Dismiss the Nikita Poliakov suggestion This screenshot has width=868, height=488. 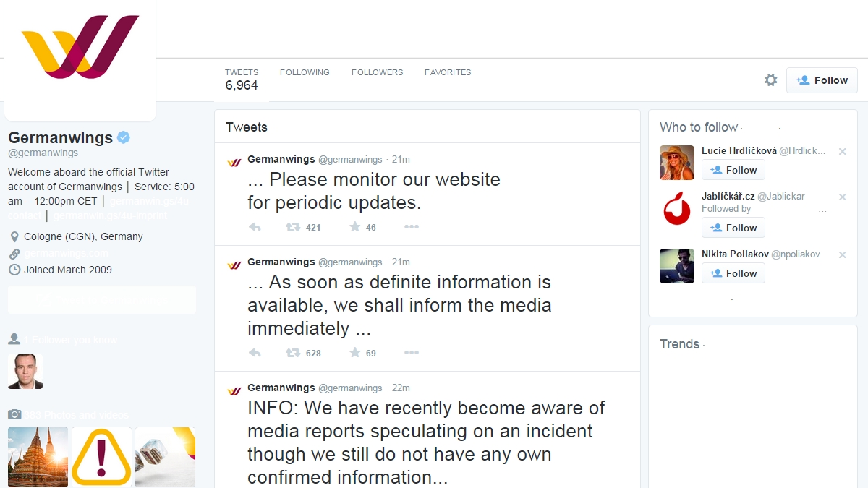point(842,254)
